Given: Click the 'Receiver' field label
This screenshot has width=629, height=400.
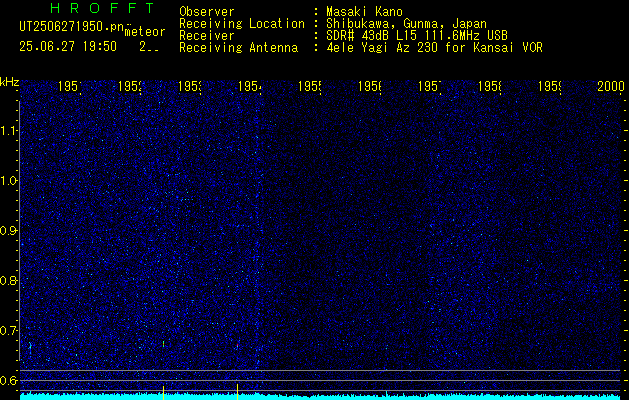Looking at the screenshot, I should pos(207,35).
